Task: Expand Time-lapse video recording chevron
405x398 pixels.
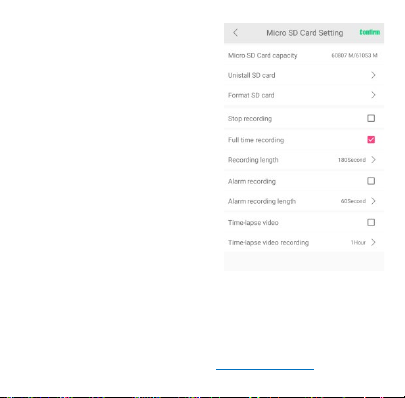Action: (x=373, y=242)
